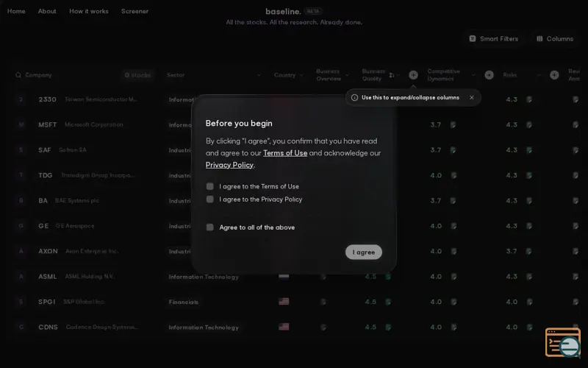Viewport: 588px width, 368px height.
Task: Open the Columns button
Action: click(555, 39)
